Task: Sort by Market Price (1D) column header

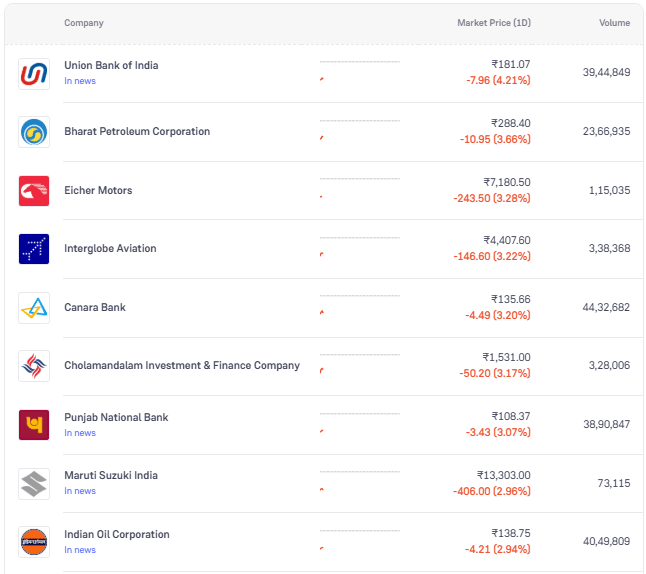Action: click(x=493, y=23)
